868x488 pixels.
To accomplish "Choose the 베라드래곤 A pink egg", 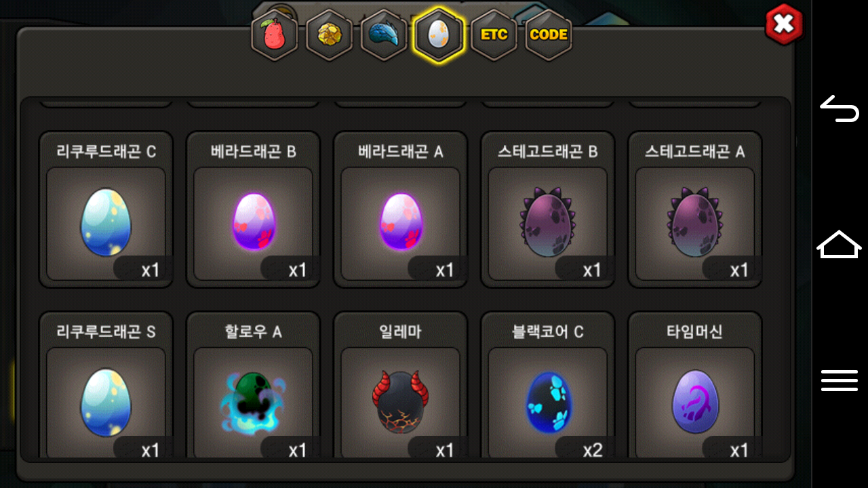I will 400,209.
